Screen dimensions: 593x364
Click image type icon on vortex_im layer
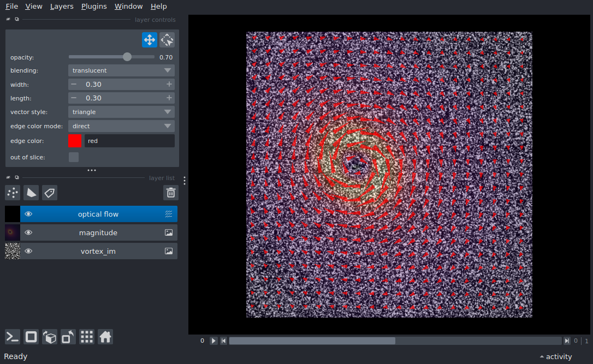pyautogui.click(x=169, y=251)
